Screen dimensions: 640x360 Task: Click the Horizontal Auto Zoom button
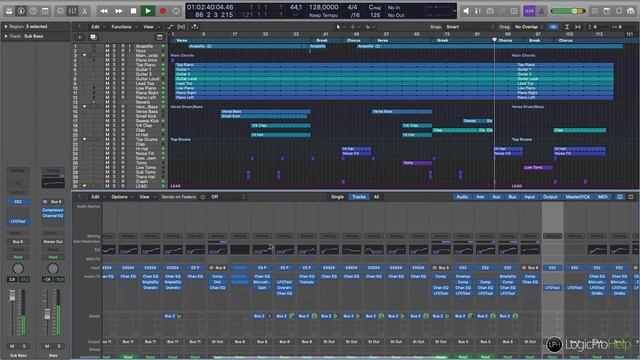[x=578, y=27]
